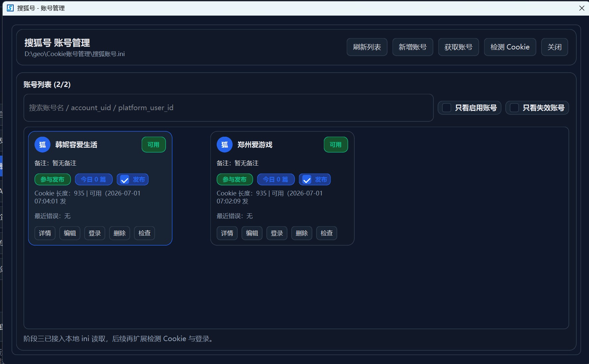This screenshot has height=364, width=589.
Task: Click 最近错误：无 on 韩妮容爱生活 card
Action: click(52, 216)
